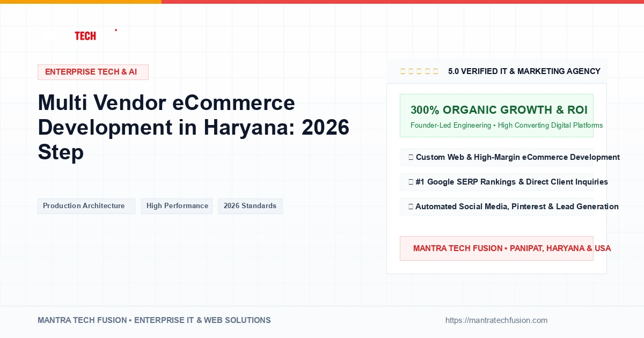Click the 300% ORGANIC GROWTH & ROI heading

point(499,110)
